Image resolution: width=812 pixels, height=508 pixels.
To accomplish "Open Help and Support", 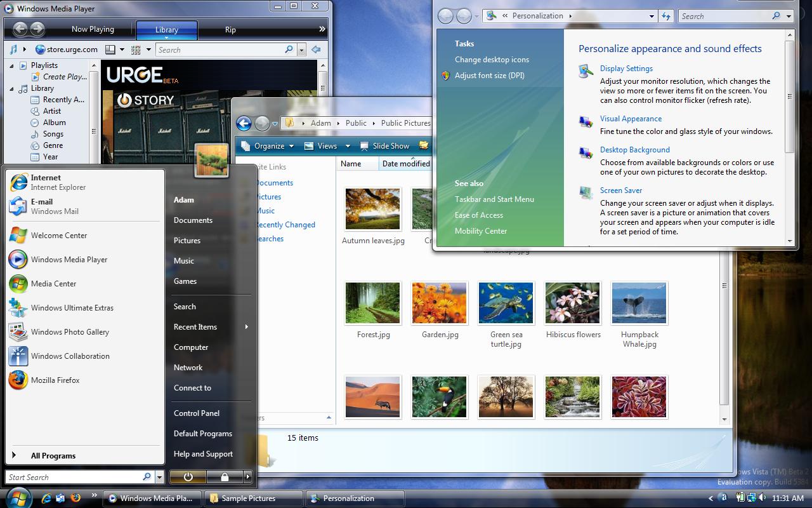I will (203, 454).
